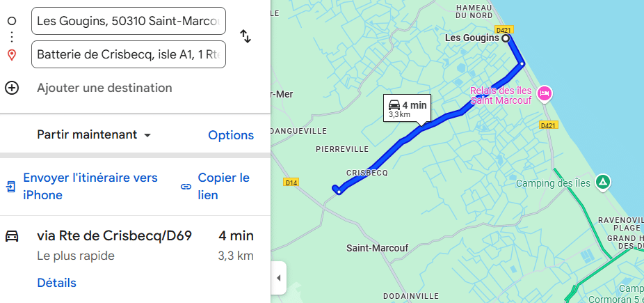The image size is (644, 303).
Task: Click the plus icon to add destination
Action: tap(12, 88)
